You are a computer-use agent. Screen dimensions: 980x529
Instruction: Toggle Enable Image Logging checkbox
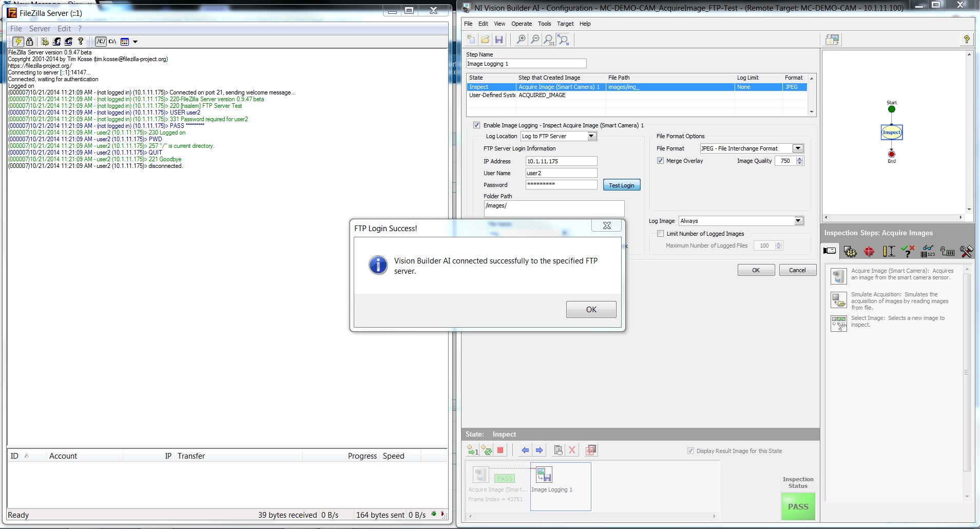tap(477, 125)
